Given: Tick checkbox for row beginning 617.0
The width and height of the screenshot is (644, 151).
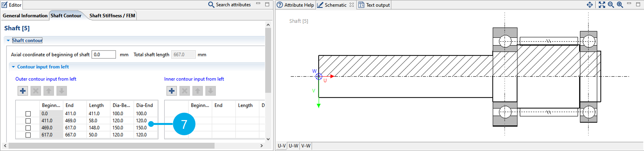Looking at the screenshot, I should pos(28,135).
